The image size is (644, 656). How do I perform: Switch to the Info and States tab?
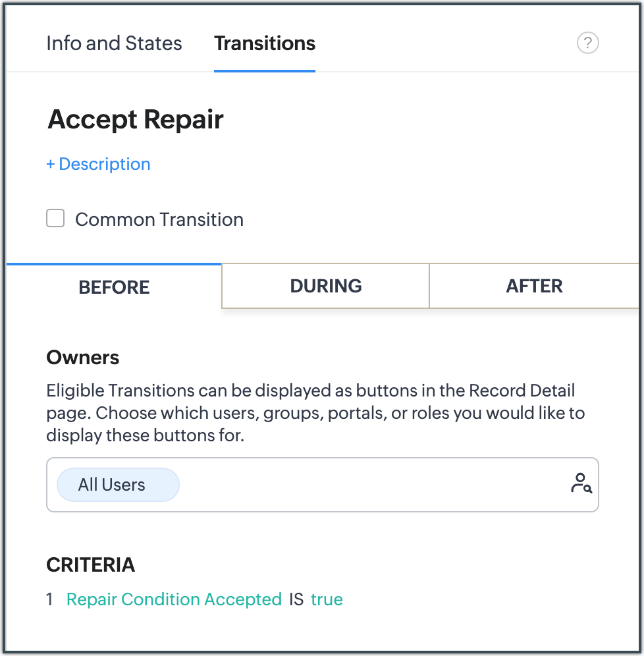(114, 43)
